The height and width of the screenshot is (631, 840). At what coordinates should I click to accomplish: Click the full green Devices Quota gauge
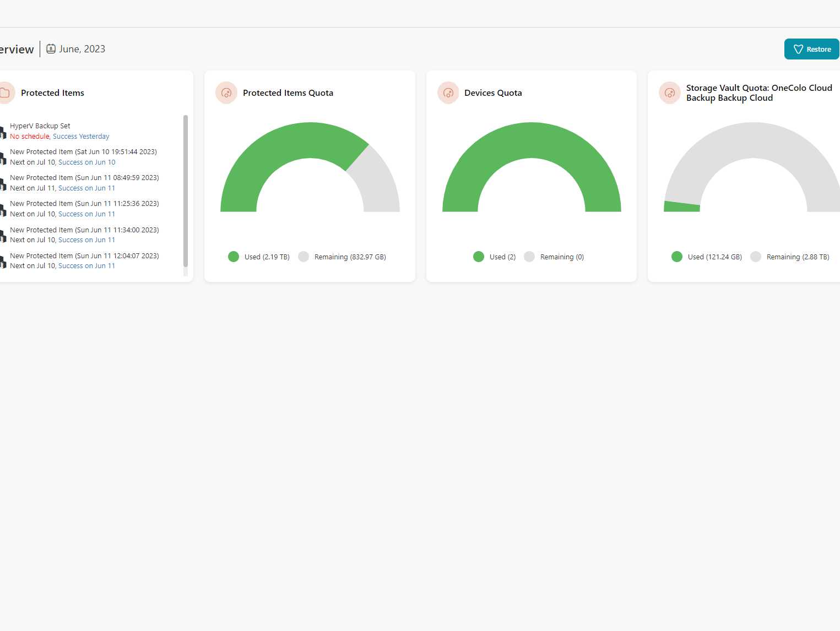pos(532,140)
